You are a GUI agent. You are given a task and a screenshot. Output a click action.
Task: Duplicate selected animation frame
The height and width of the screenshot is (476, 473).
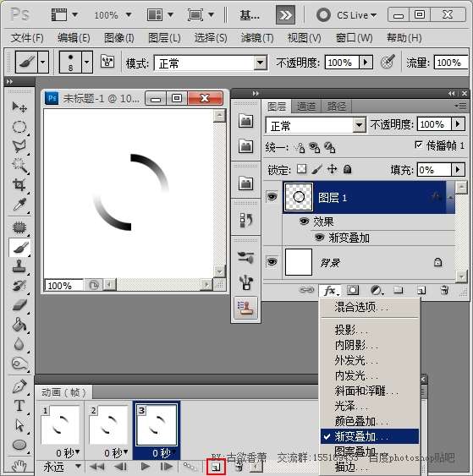pyautogui.click(x=216, y=467)
